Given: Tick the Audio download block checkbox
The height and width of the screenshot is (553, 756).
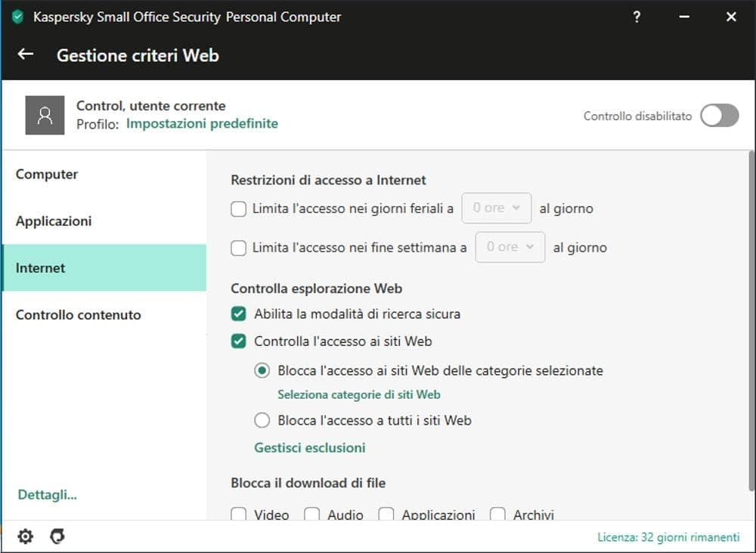Looking at the screenshot, I should coord(311,514).
